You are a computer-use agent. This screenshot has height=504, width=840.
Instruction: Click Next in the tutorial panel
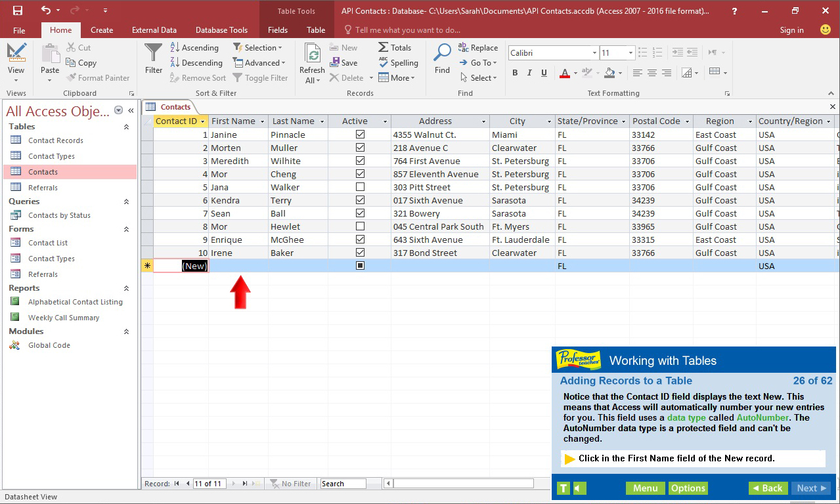point(809,488)
